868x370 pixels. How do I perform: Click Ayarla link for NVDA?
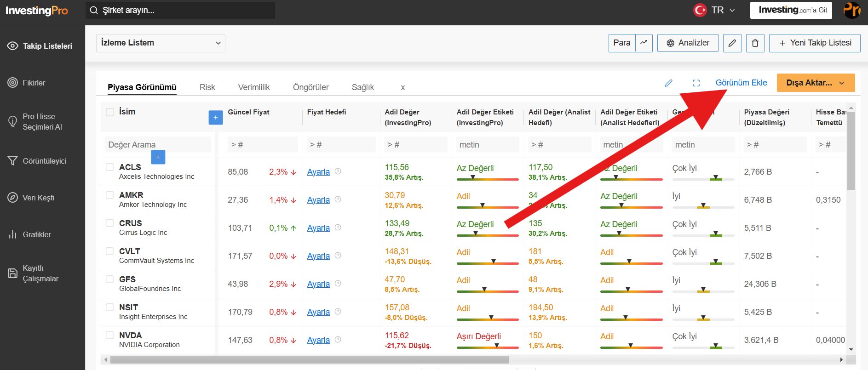click(318, 340)
